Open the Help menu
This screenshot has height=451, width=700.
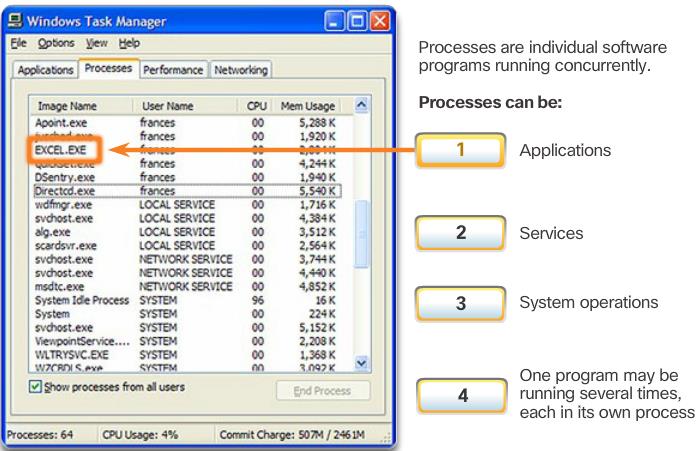[130, 44]
